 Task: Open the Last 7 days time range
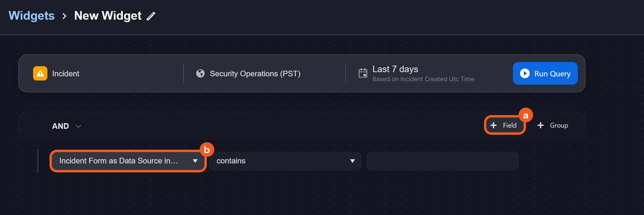395,69
